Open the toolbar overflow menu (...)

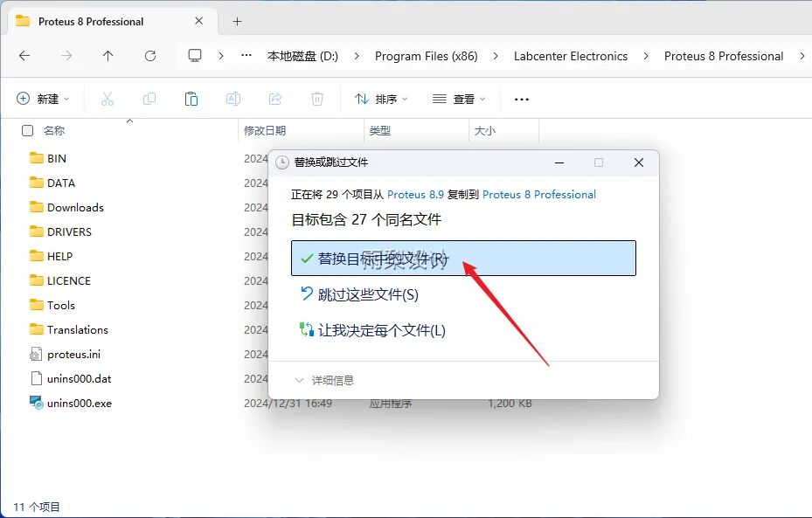coord(521,98)
